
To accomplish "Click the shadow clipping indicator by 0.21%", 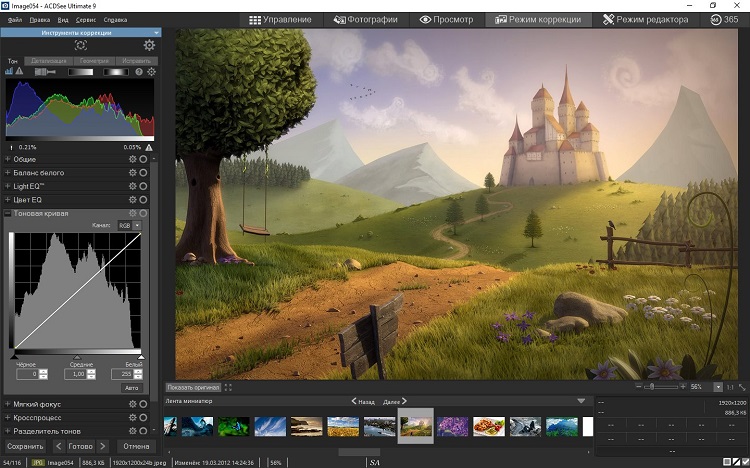I will coord(11,147).
